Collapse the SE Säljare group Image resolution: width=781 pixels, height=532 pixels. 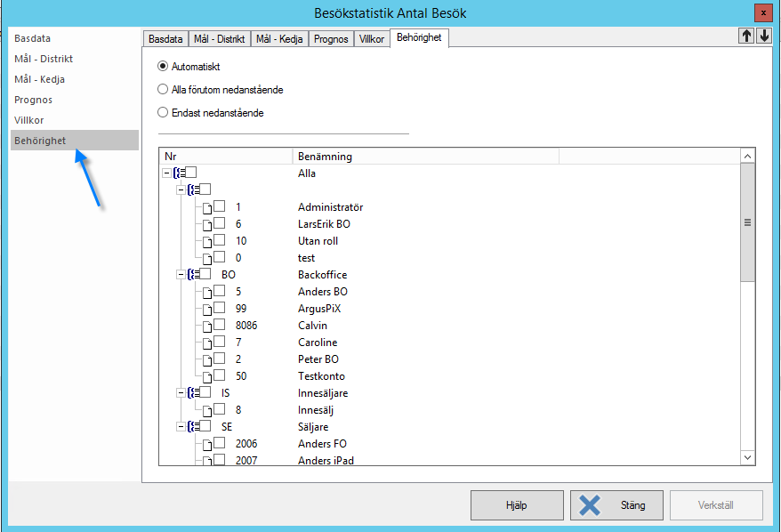(181, 427)
